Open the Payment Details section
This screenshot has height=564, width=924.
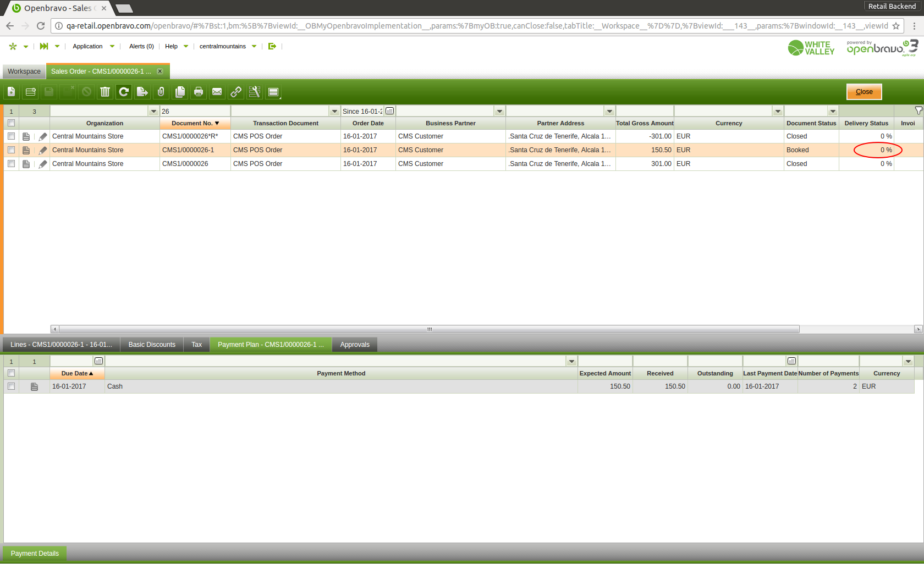pyautogui.click(x=35, y=554)
